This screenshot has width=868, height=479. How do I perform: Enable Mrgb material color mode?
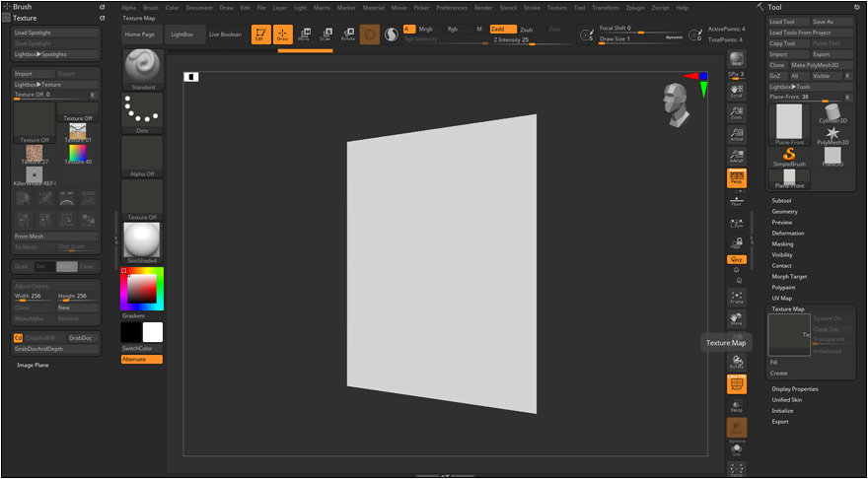[425, 29]
